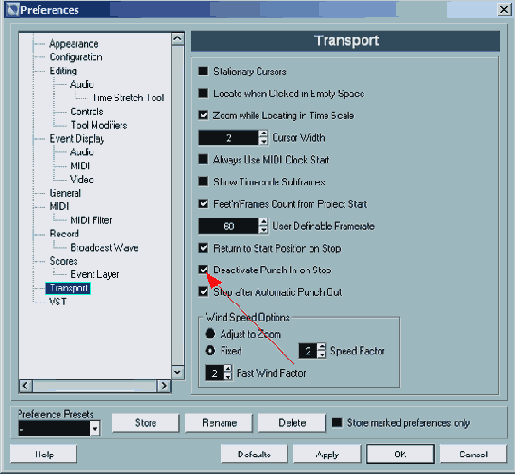
Task: Click the Apply button
Action: [x=327, y=454]
